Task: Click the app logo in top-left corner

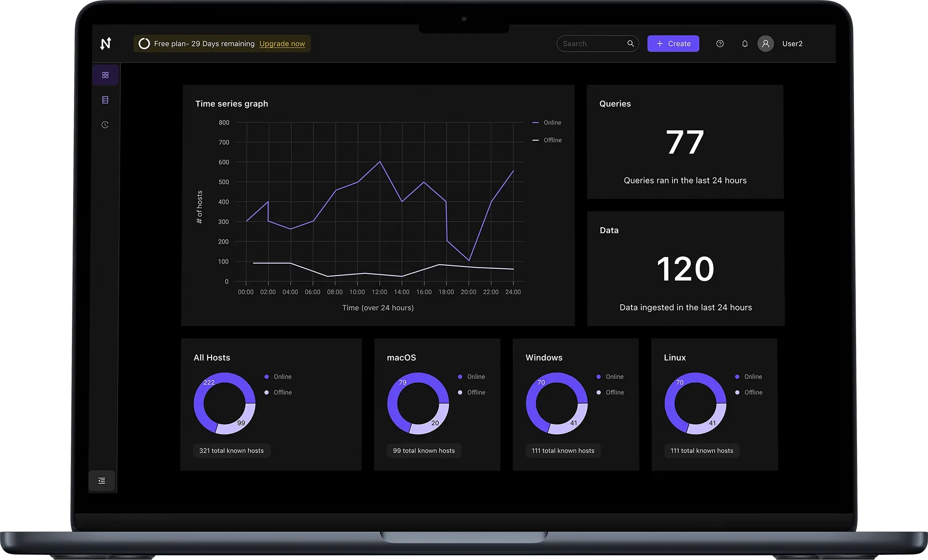Action: (105, 43)
